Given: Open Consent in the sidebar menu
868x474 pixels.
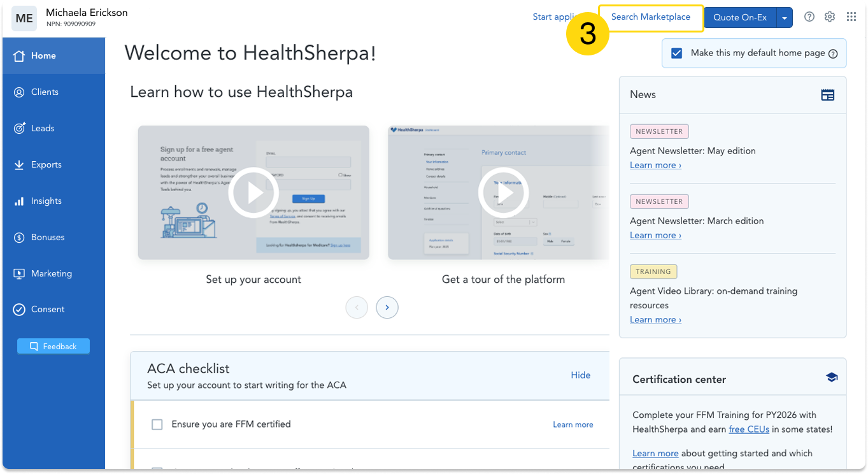Looking at the screenshot, I should point(53,310).
